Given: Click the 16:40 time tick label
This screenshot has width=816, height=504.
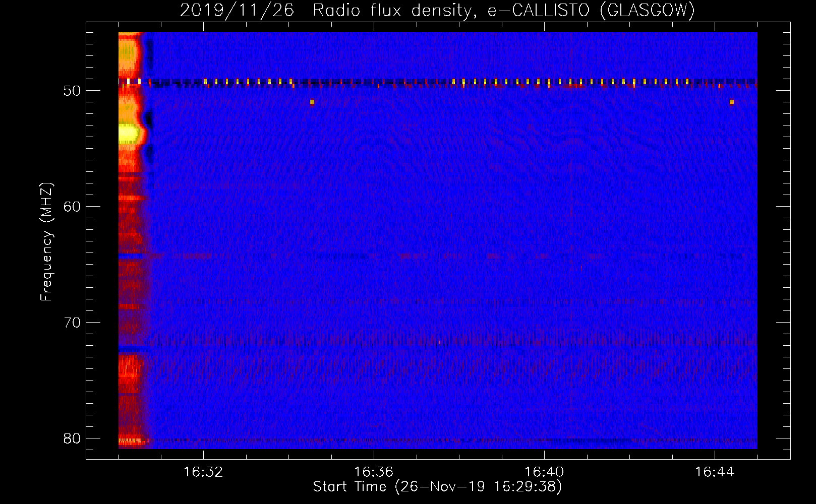Looking at the screenshot, I should coord(544,472).
